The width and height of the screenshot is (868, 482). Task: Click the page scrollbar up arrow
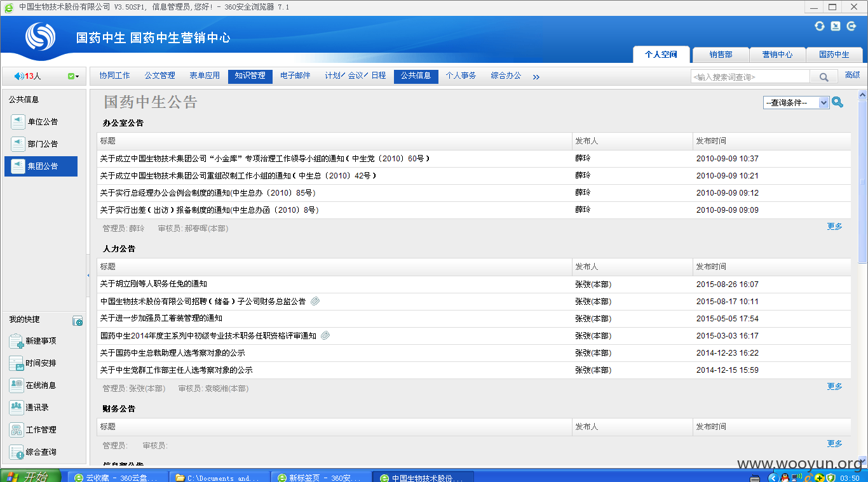(x=862, y=95)
